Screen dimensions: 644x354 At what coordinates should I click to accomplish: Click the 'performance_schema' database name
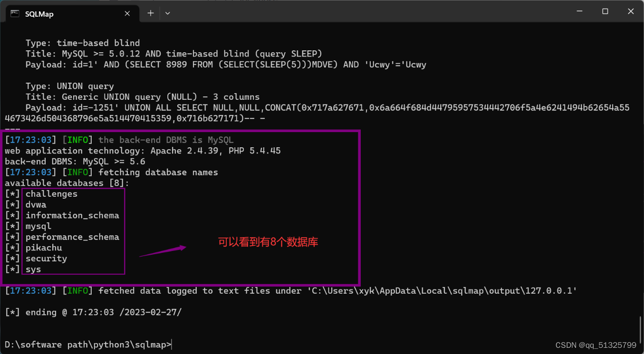72,237
